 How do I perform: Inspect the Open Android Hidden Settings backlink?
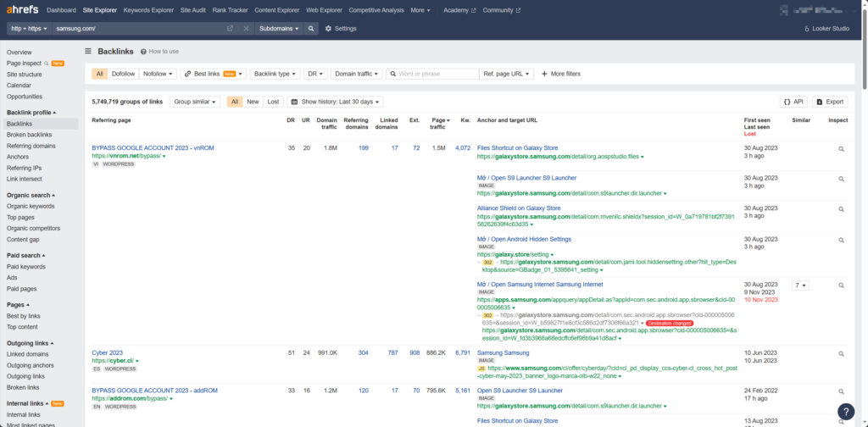point(842,240)
